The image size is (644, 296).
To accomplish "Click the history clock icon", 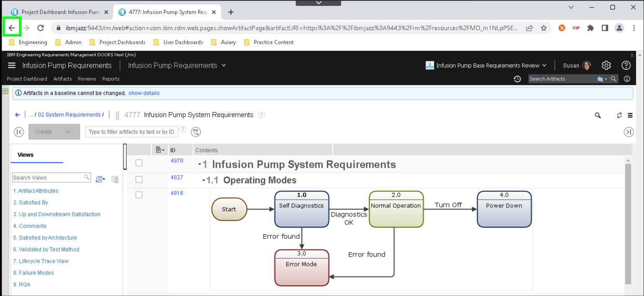I will pos(518,79).
